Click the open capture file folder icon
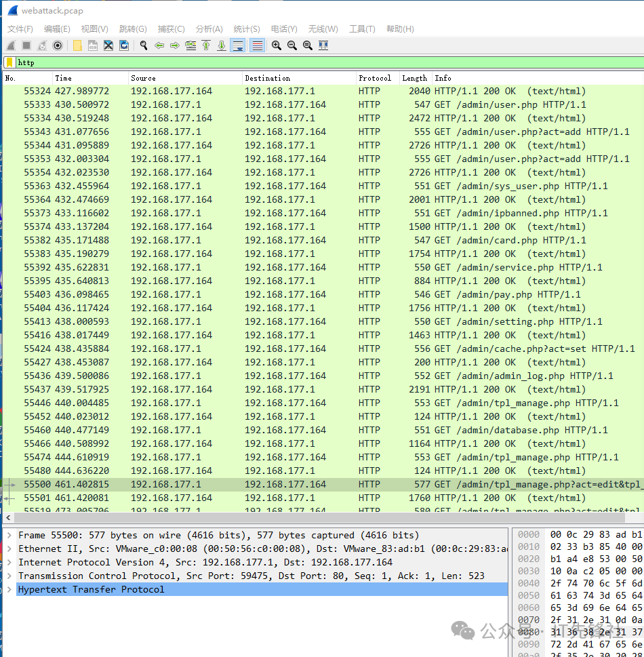Image resolution: width=644 pixels, height=657 pixels. [77, 45]
